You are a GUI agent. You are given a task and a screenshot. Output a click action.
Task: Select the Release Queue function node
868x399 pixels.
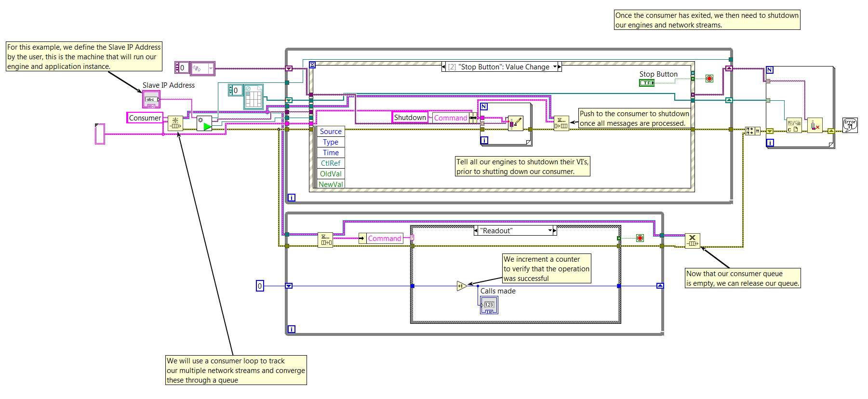coord(692,240)
